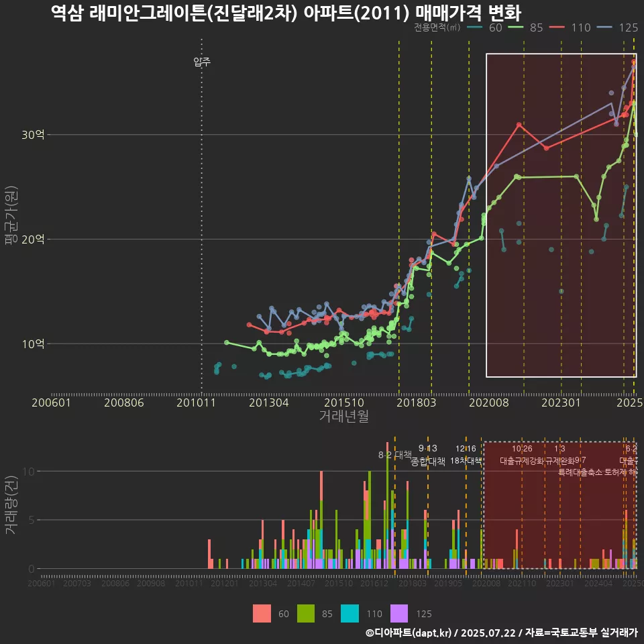This screenshot has height=644, width=644.
Task: Click the 12·16 18차대책 policy label
Action: pos(466,455)
